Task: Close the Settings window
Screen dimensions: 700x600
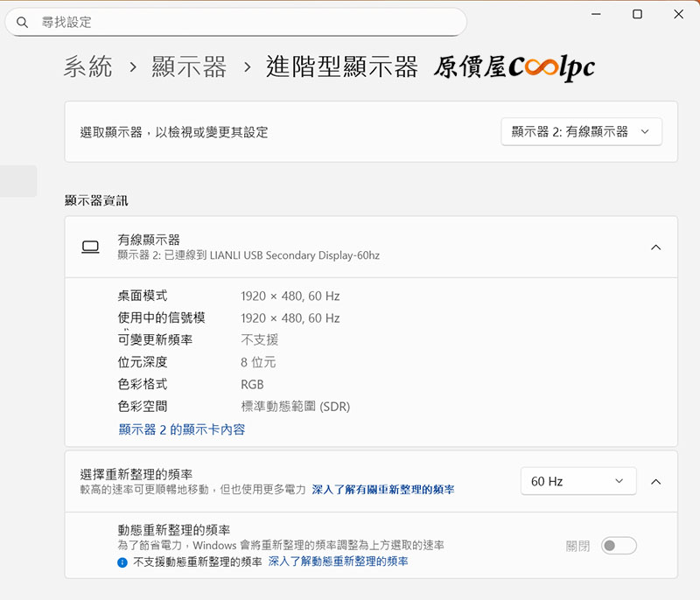Action: [679, 14]
